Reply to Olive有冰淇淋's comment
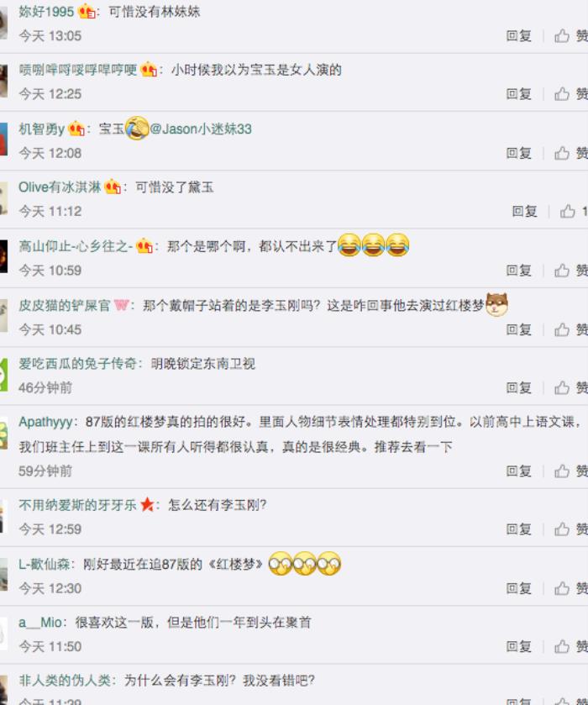Viewport: 588px width, 705px height. click(525, 211)
